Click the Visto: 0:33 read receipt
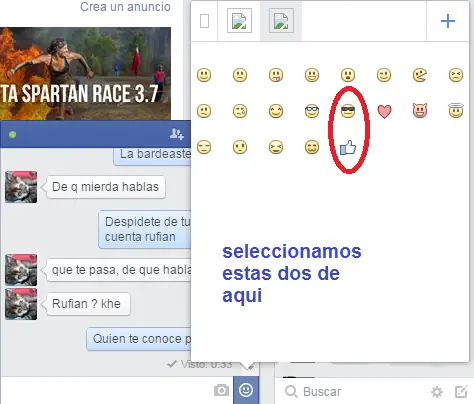Viewport: 474px width, 404px height. (x=200, y=364)
